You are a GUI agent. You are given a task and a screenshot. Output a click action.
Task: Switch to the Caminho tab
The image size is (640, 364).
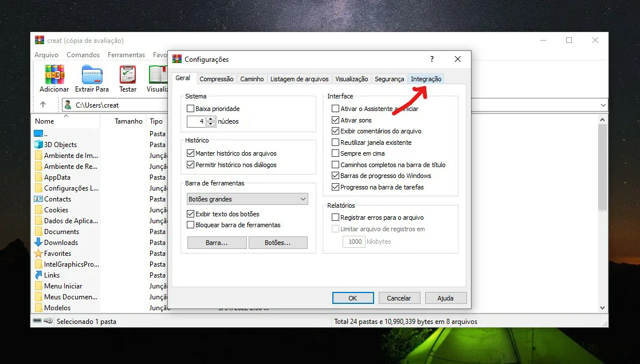tap(252, 79)
